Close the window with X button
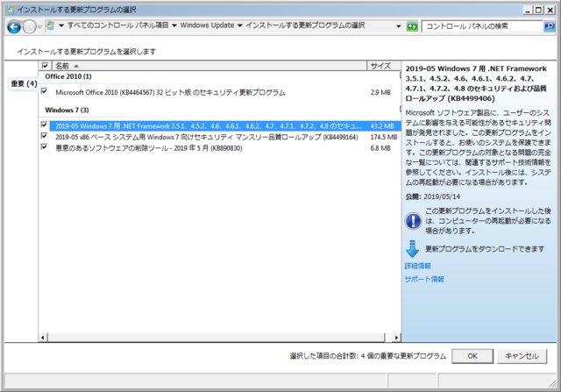The image size is (561, 392). 550,11
